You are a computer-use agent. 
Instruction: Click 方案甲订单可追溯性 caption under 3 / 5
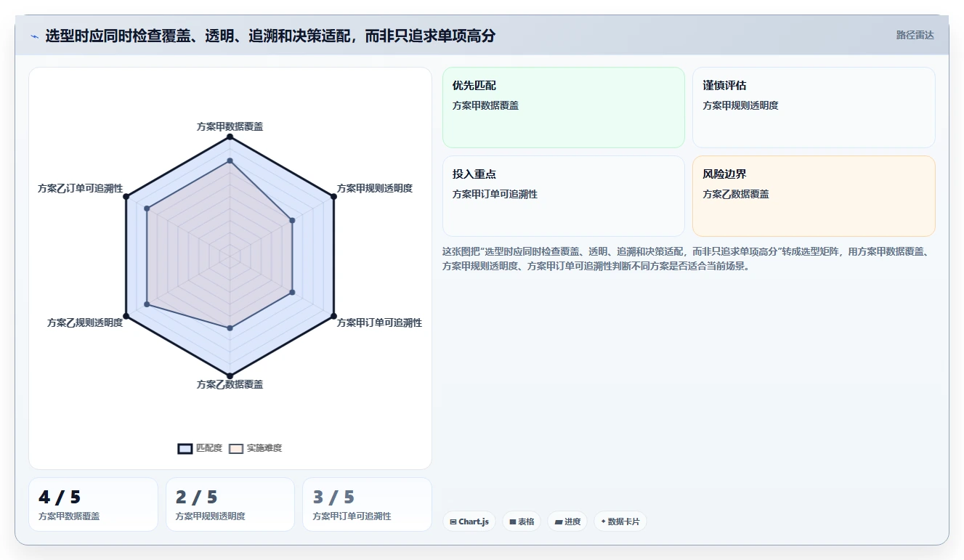pyautogui.click(x=352, y=516)
